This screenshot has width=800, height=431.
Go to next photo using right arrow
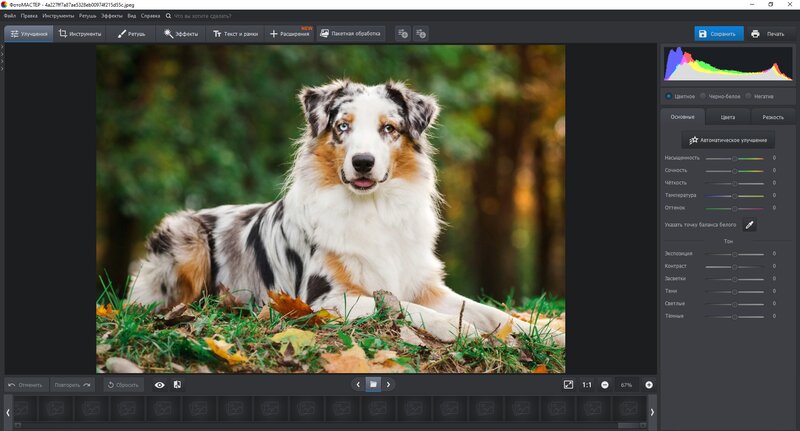[x=389, y=384]
